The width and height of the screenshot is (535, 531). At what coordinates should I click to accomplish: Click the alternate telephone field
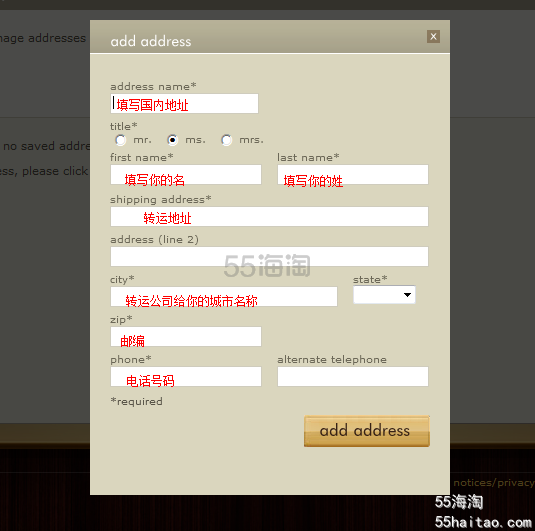[353, 376]
